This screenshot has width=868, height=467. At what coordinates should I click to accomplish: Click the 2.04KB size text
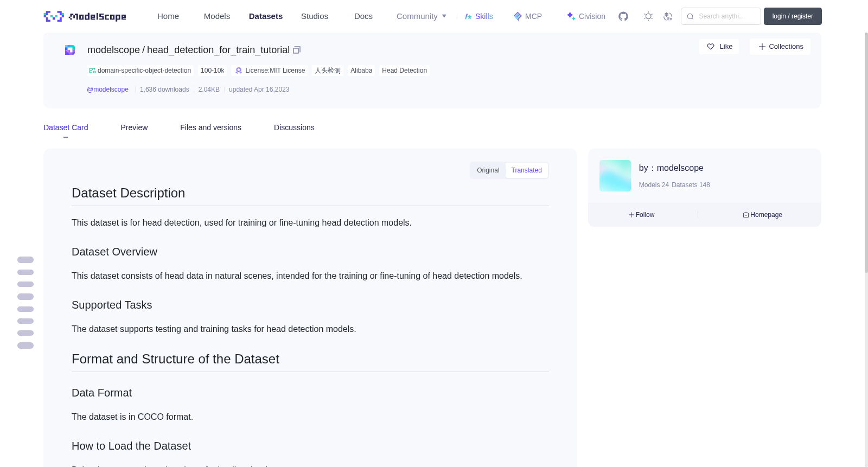click(x=209, y=89)
